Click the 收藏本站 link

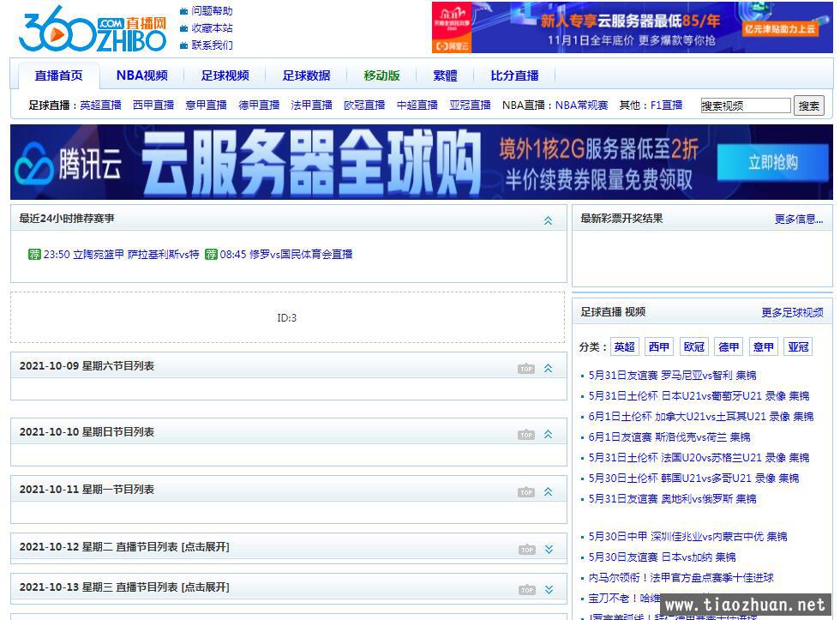tap(213, 28)
